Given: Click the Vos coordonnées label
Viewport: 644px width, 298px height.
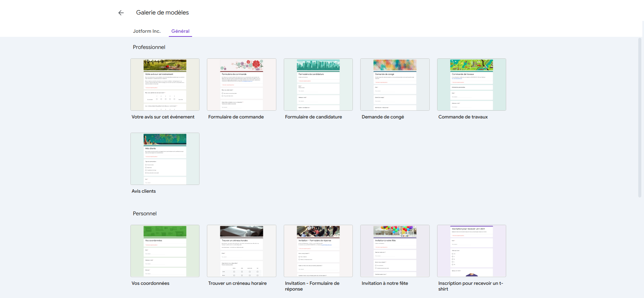Looking at the screenshot, I should pos(150,283).
